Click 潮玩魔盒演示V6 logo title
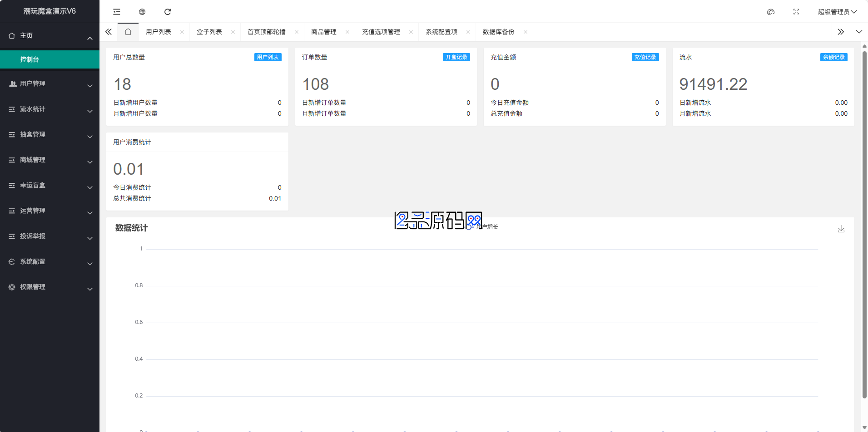868x432 pixels. (50, 11)
